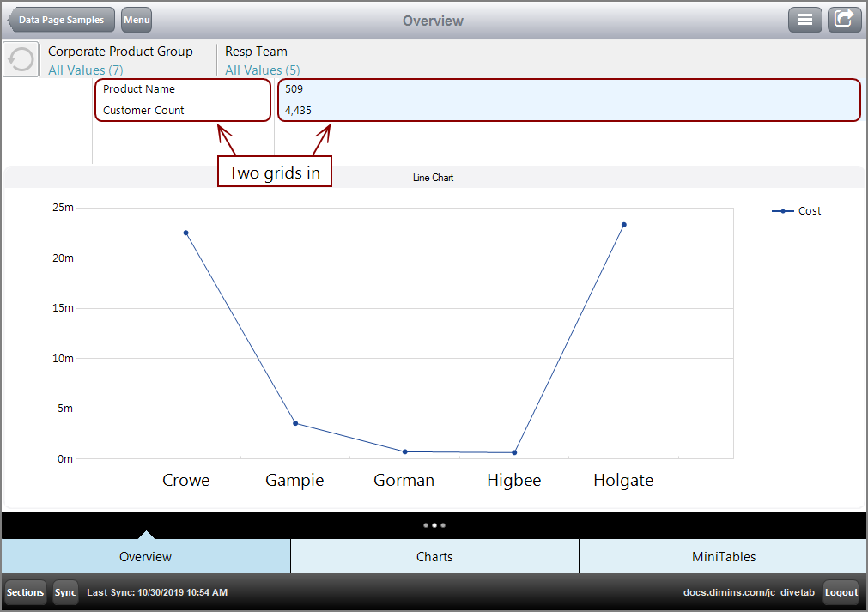Open the Sections panel
The height and width of the screenshot is (612, 868).
[x=24, y=592]
